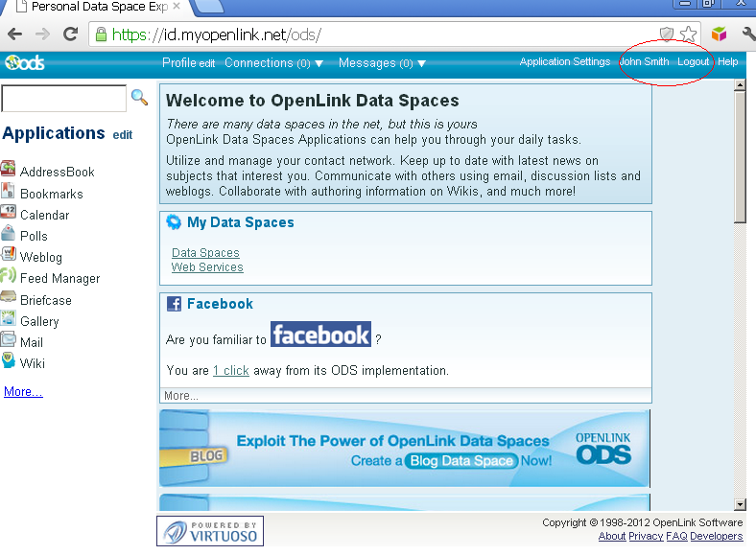Click the sidebar search input field

click(x=63, y=98)
